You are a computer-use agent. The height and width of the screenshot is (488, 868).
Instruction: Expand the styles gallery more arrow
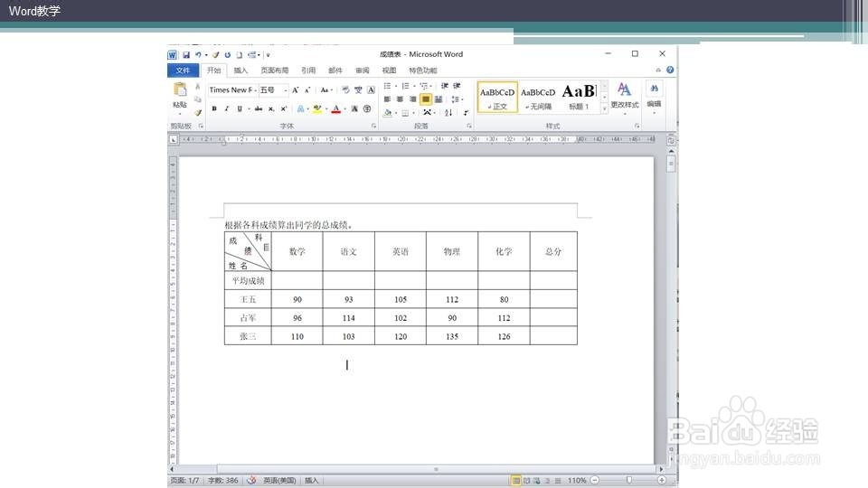(x=604, y=109)
